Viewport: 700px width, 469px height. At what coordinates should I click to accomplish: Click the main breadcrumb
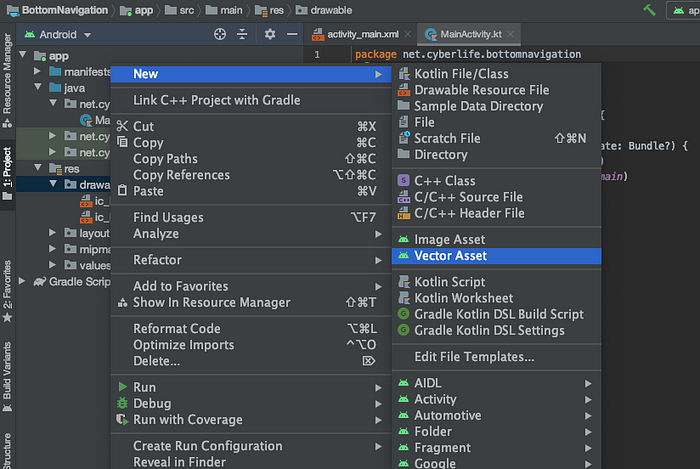coord(224,10)
